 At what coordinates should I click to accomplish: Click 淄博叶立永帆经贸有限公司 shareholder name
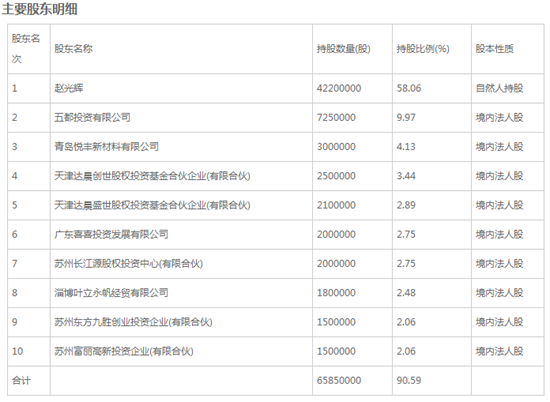[111, 293]
